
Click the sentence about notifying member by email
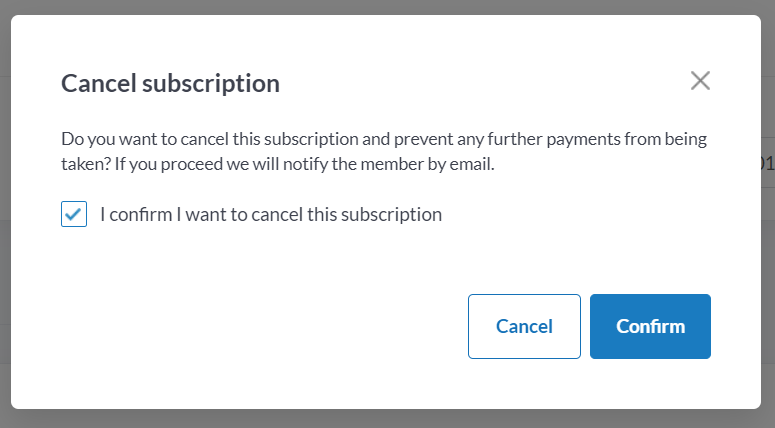point(304,164)
